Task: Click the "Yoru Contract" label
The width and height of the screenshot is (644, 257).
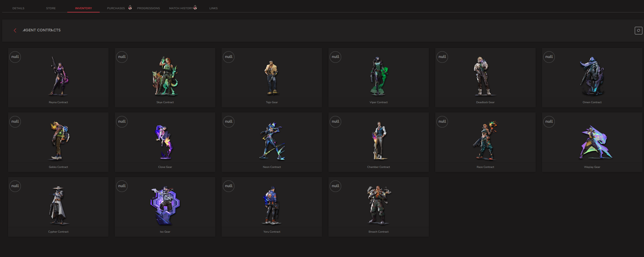Action: (272, 232)
